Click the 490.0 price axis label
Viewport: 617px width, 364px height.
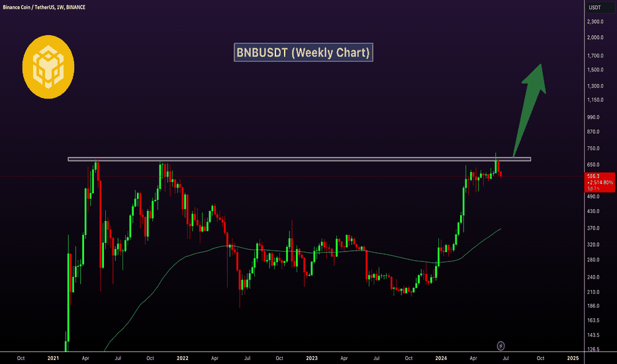(x=593, y=197)
